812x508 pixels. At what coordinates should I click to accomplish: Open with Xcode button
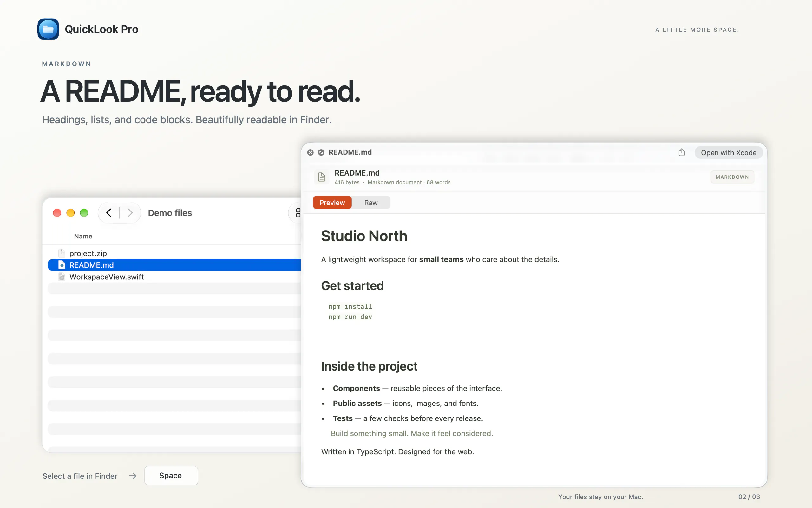click(729, 152)
